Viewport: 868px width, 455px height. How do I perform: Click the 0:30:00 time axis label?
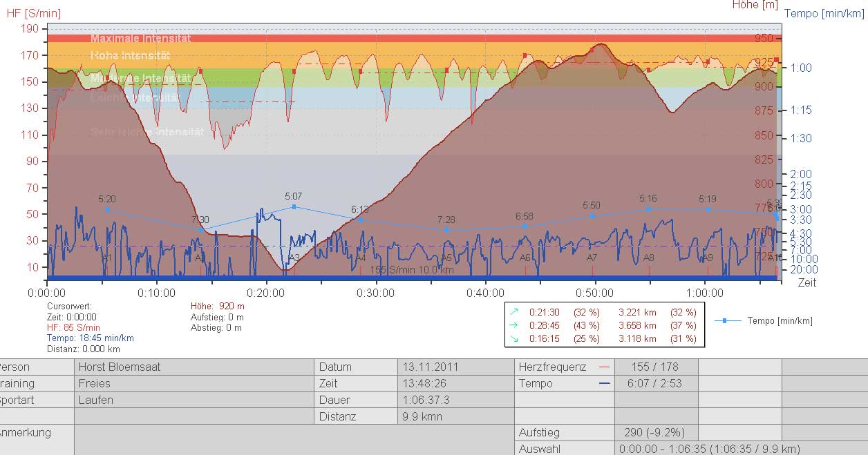pos(376,293)
